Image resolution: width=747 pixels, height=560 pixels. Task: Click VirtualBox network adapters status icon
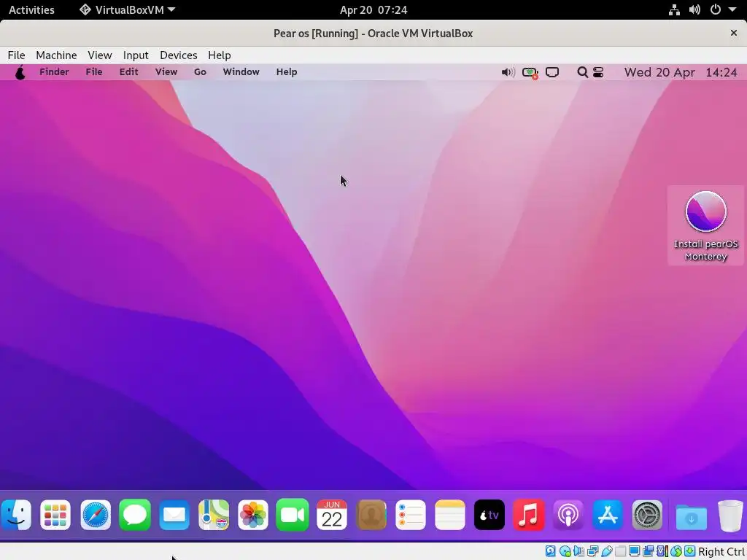pos(592,551)
